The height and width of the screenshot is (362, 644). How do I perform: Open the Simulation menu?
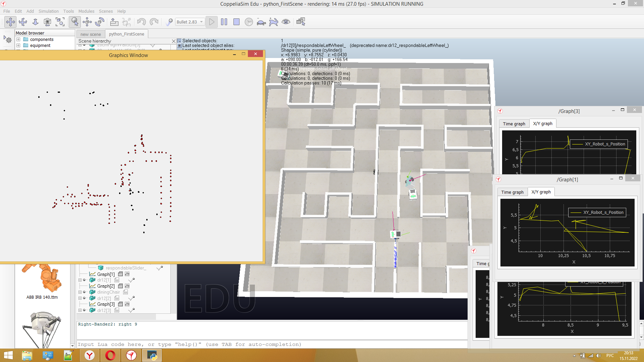tap(48, 11)
